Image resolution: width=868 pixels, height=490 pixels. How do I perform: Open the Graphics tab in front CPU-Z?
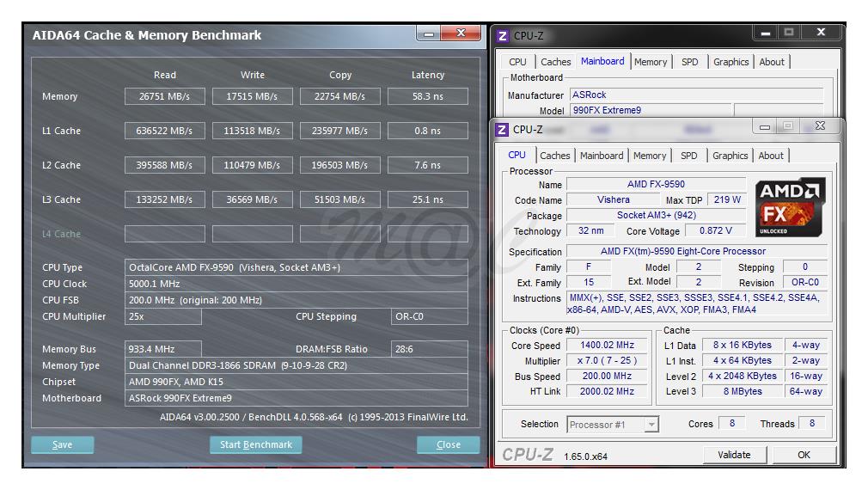(730, 156)
